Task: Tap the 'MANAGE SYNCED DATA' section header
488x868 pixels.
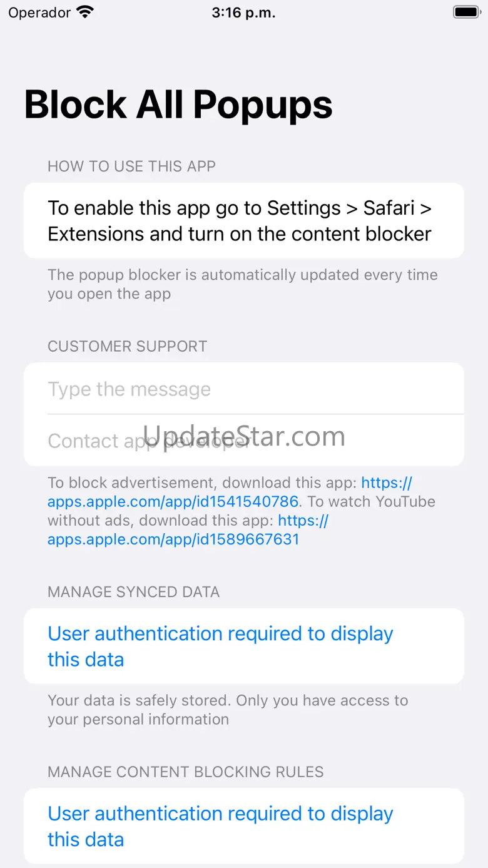Action: click(x=133, y=591)
